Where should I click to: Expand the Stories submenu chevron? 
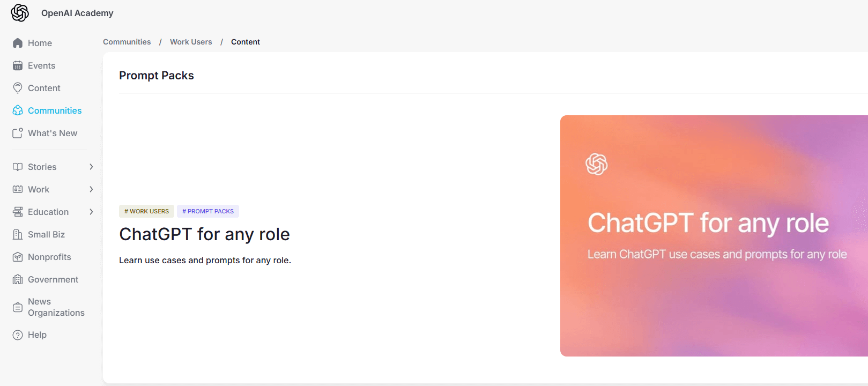click(91, 167)
